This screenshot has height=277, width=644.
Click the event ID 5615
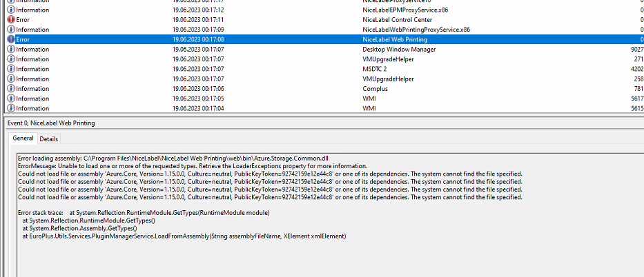pyautogui.click(x=636, y=108)
